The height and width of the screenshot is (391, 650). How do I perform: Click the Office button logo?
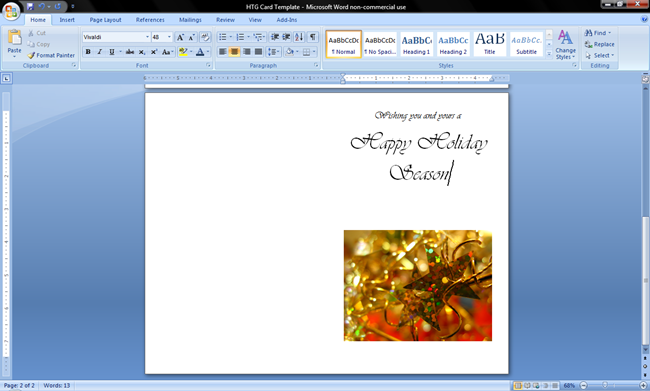(11, 11)
